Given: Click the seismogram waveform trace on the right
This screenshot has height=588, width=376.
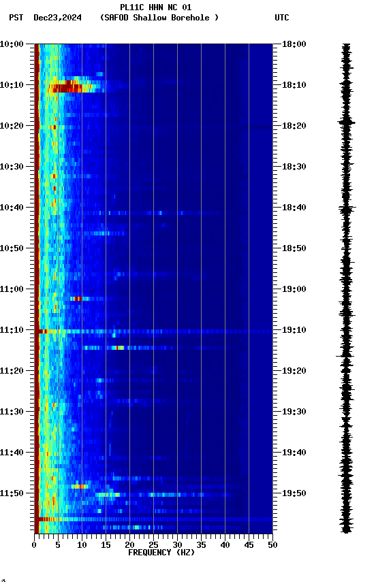Looking at the screenshot, I should (x=346, y=288).
